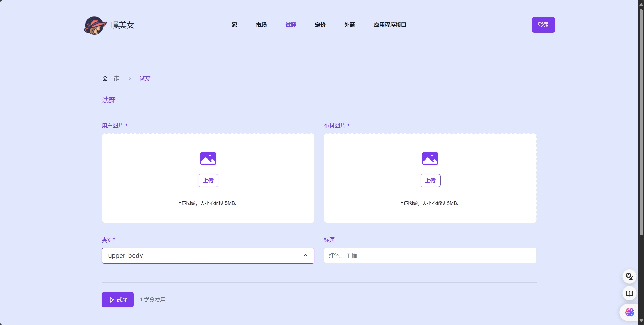Go to the 定价 nav item
The height and width of the screenshot is (325, 644).
320,25
